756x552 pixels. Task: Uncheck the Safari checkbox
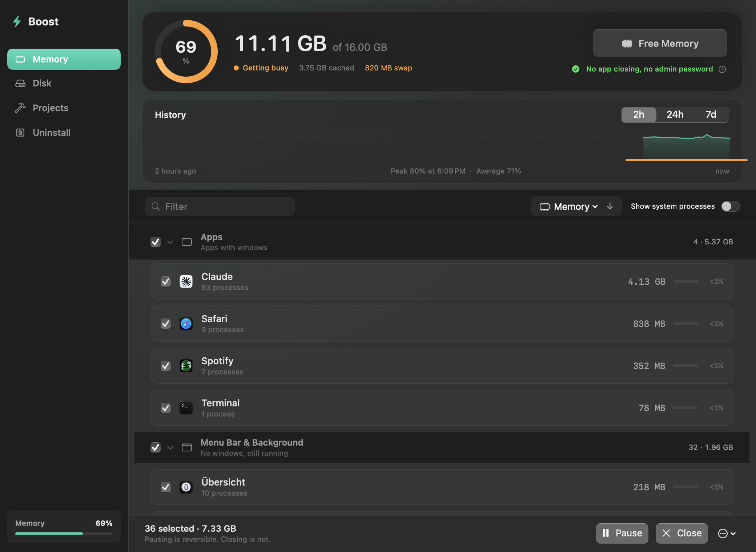(166, 324)
